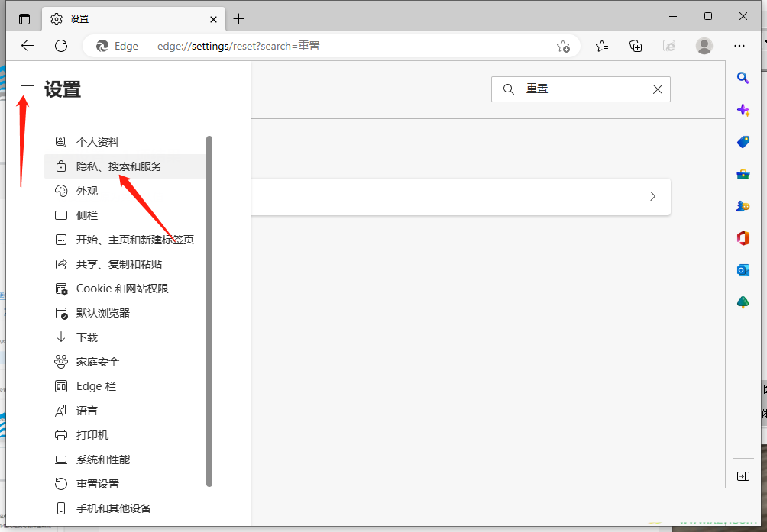Refresh the current page
767x532 pixels.
(61, 46)
